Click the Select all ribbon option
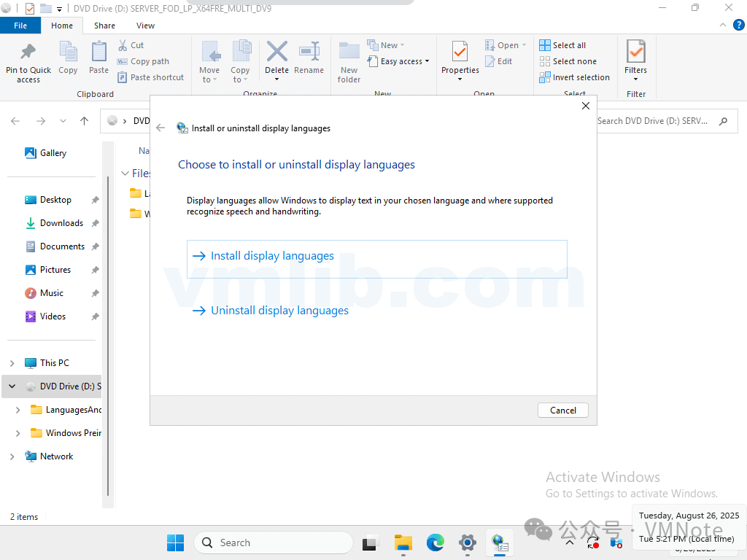The image size is (747, 560). point(562,45)
